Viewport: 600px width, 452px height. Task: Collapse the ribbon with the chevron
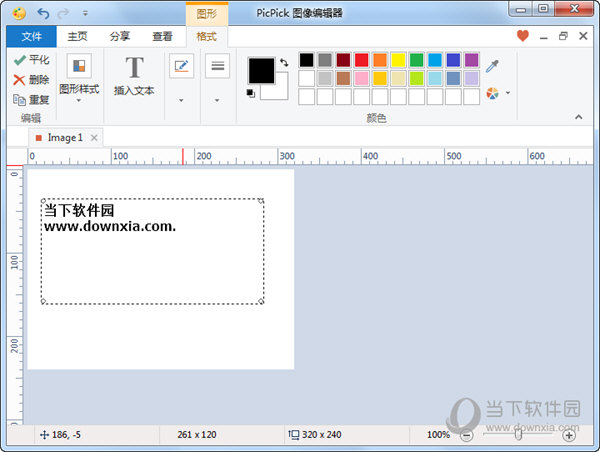(x=579, y=117)
